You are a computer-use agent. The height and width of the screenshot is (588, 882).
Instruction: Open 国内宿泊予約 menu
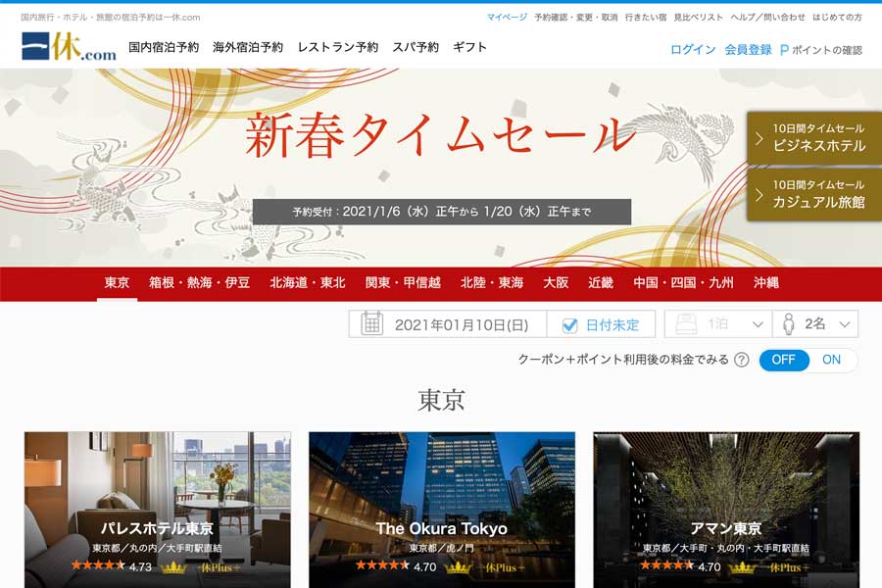coord(164,47)
